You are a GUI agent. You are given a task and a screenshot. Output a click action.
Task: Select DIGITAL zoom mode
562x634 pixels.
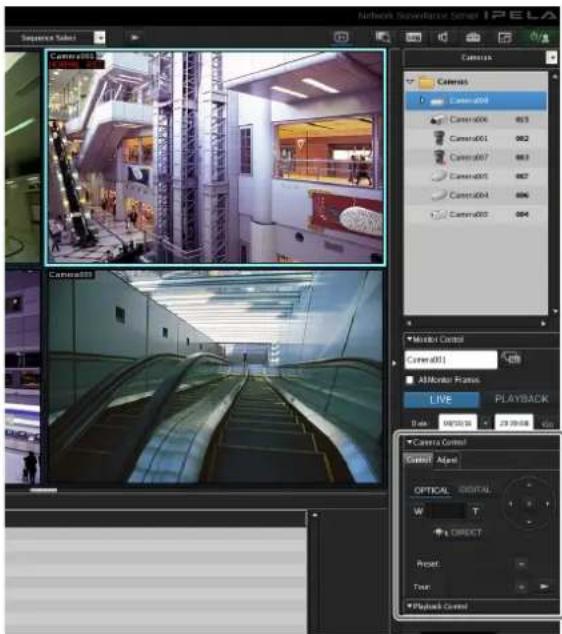click(475, 490)
